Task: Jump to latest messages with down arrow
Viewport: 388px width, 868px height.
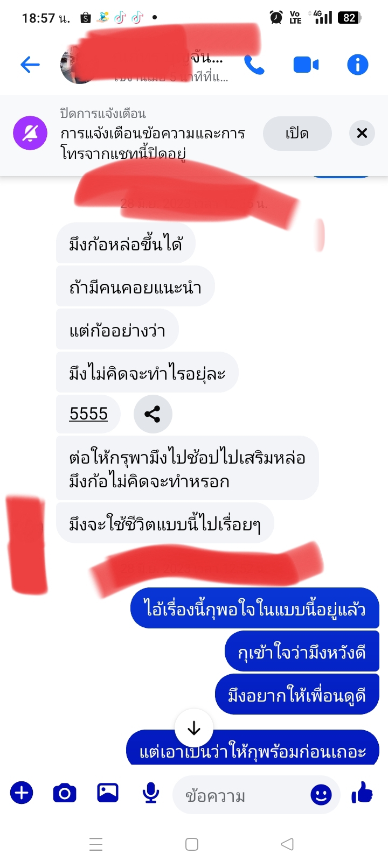Action: 194,729
